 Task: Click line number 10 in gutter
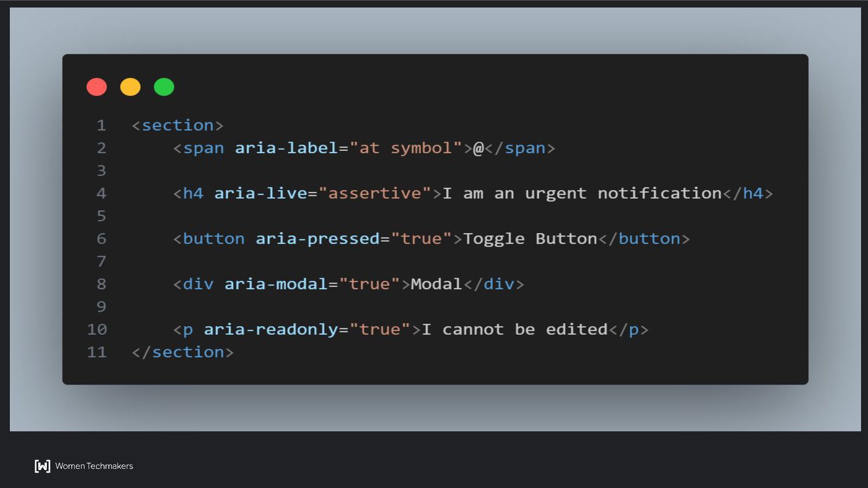click(97, 330)
